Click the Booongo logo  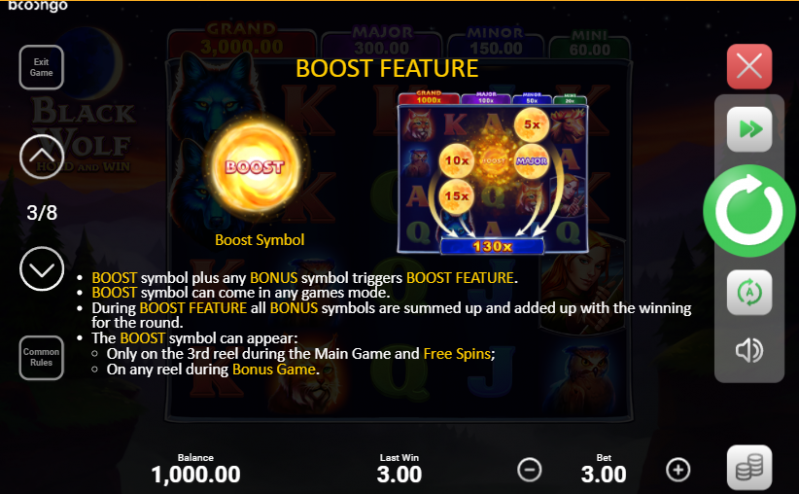point(38,6)
